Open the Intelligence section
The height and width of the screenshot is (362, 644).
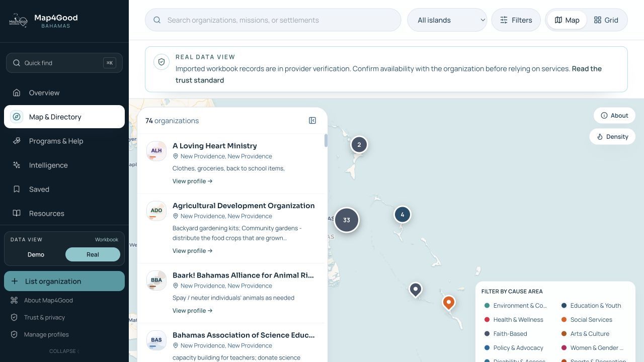pyautogui.click(x=64, y=165)
